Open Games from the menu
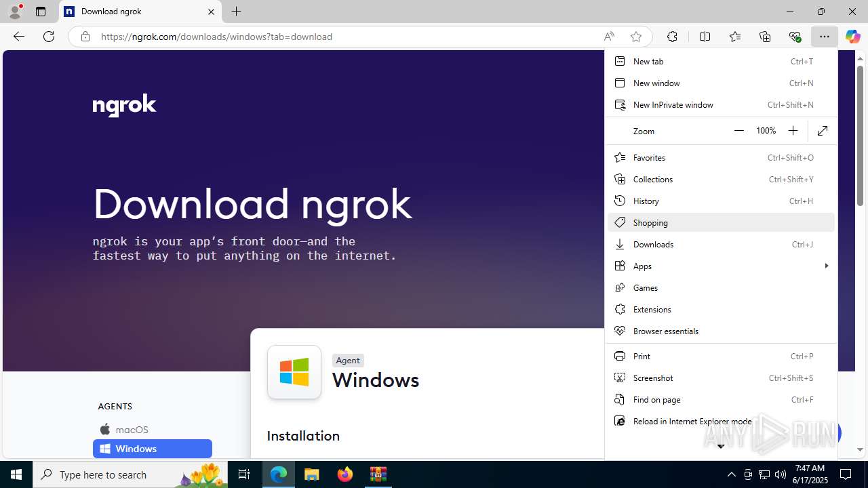This screenshot has width=868, height=488. 721,287
